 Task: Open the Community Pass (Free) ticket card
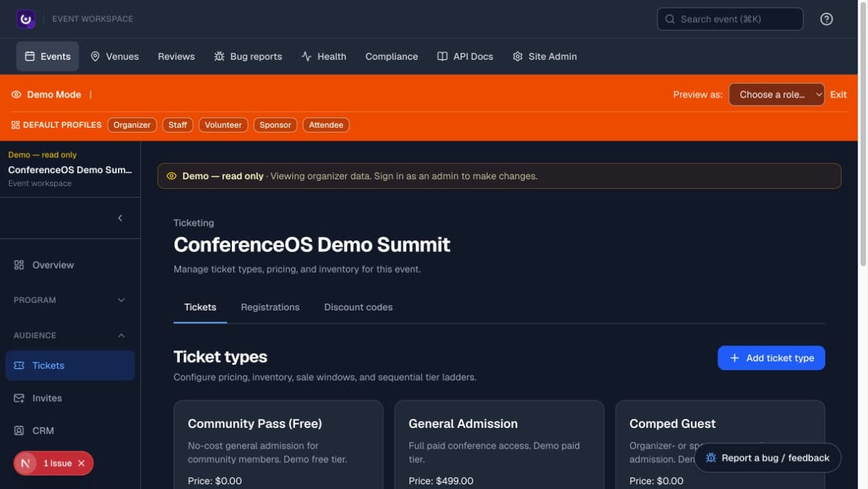[x=279, y=445]
